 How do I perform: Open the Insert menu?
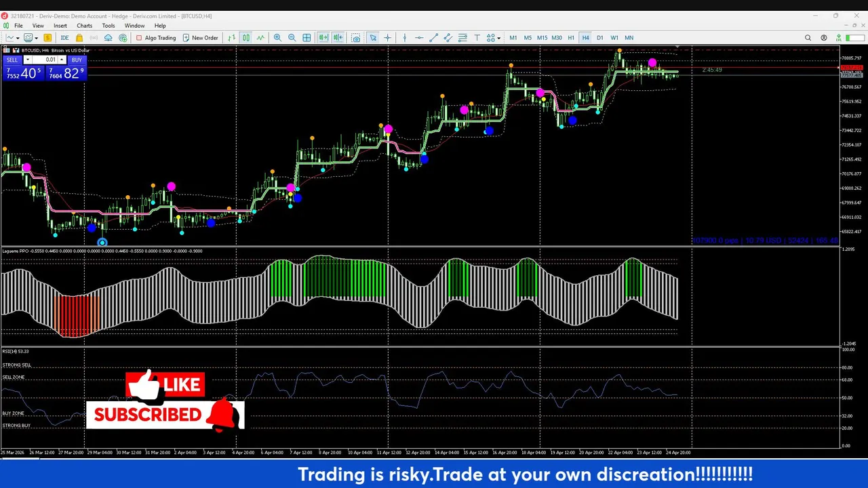[x=60, y=26]
